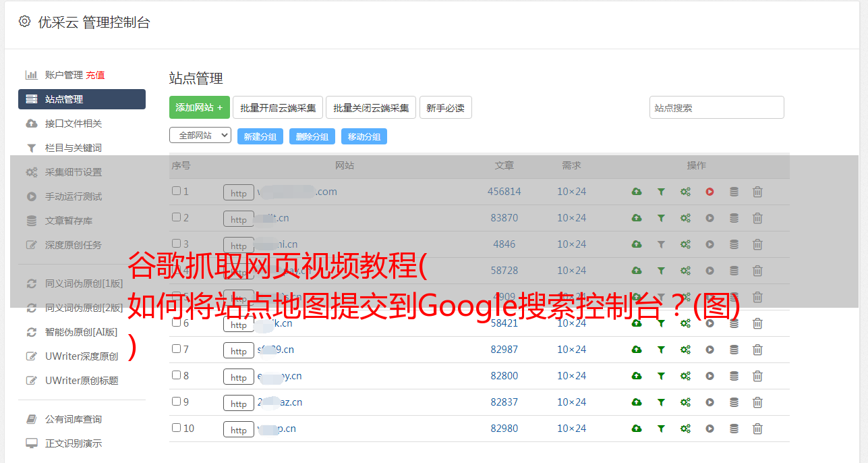This screenshot has width=868, height=463.
Task: Click the cloud upload icon in row 1
Action: click(x=637, y=192)
